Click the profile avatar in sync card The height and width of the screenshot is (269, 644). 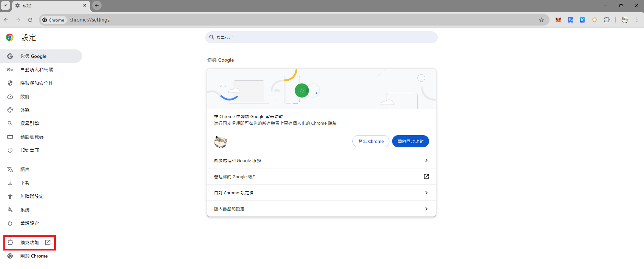[221, 142]
